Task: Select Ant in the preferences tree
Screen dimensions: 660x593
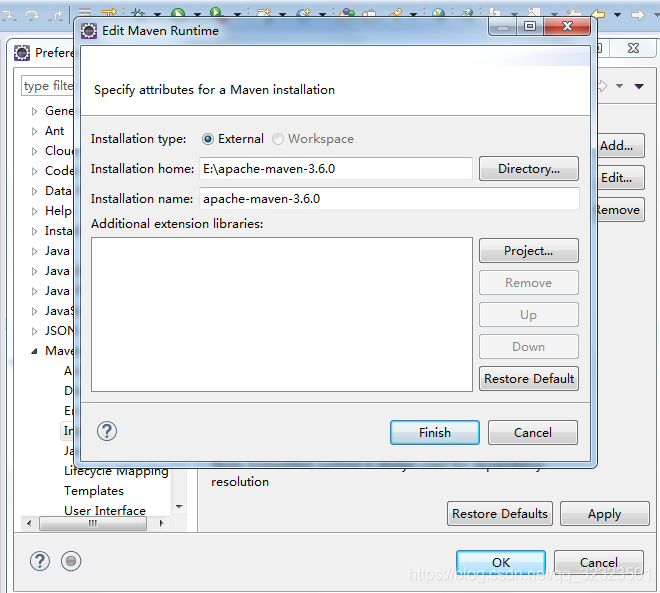Action: tap(54, 131)
